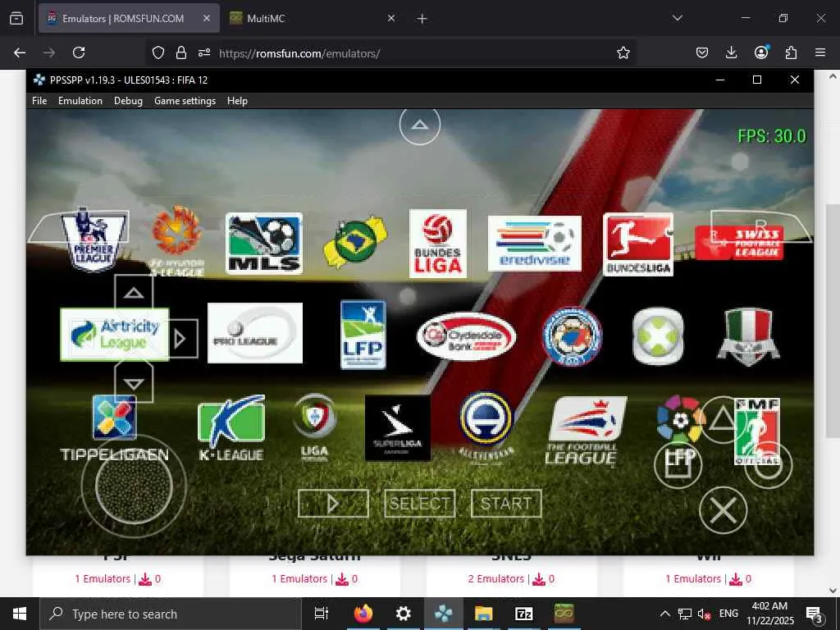
Task: Click the Windows taskbar search box
Action: click(171, 614)
